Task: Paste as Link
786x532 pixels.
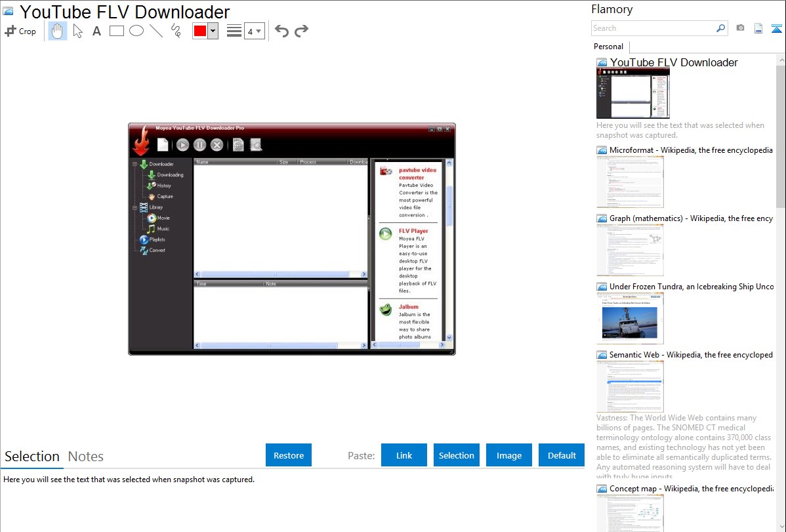Action: pos(404,455)
